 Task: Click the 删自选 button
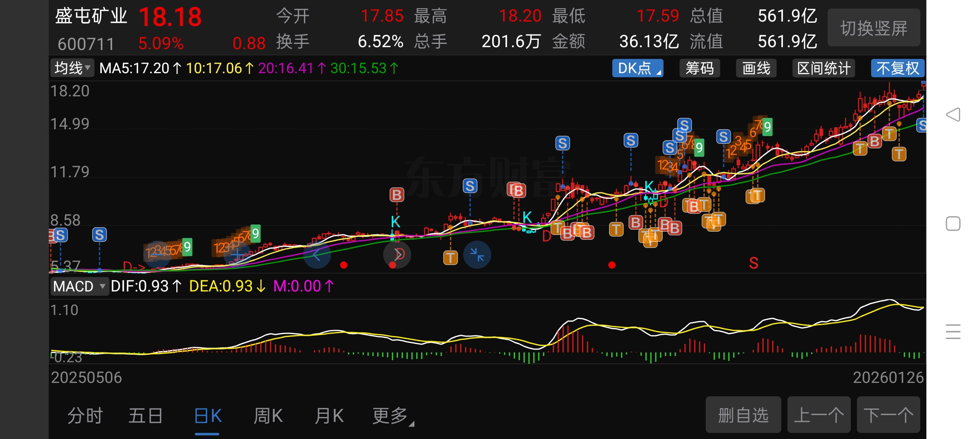tap(743, 415)
